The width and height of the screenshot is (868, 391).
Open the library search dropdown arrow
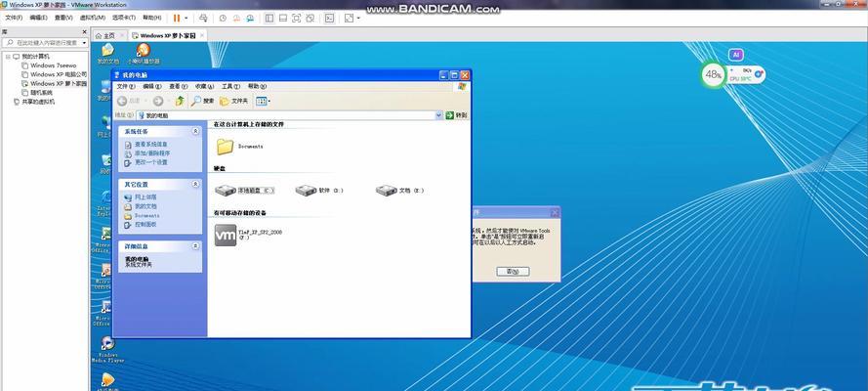(x=84, y=43)
